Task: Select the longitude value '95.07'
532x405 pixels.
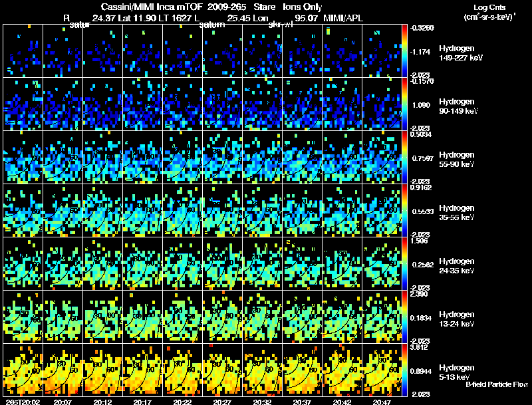Action: 306,18
